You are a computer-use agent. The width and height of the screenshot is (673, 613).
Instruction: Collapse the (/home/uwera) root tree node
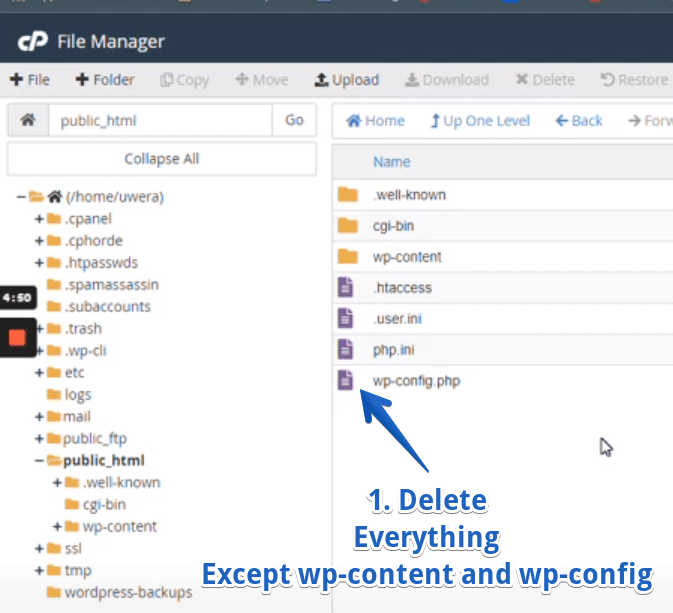(21, 197)
